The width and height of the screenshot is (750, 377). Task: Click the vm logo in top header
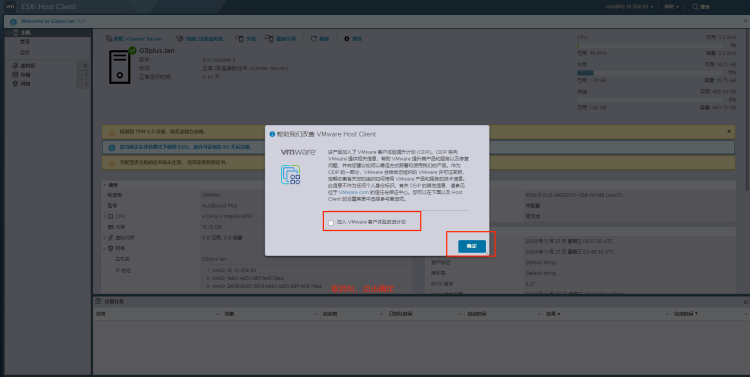click(10, 6)
